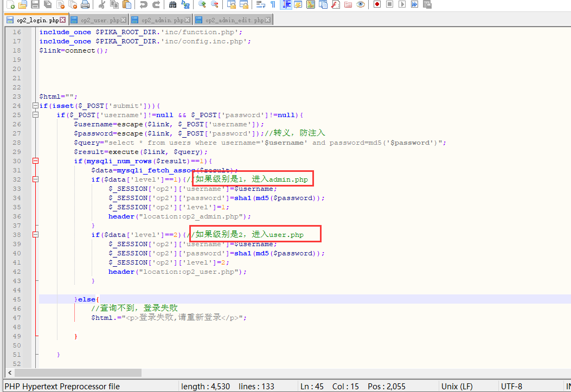Screen dimensions: 571x392
Task: Collapse the fold at line 32
Action: [x=35, y=179]
